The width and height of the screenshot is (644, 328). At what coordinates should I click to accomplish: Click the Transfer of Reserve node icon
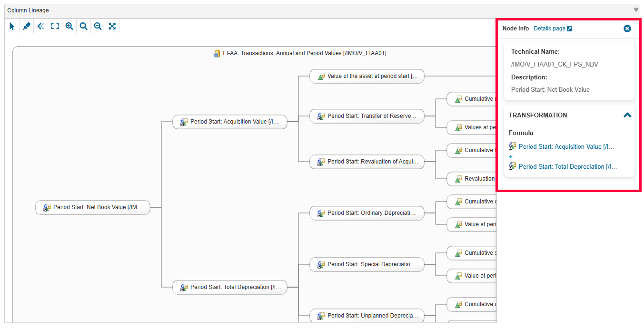click(321, 116)
